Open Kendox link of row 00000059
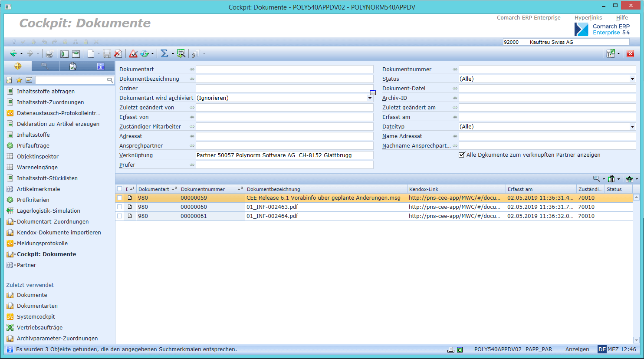The image size is (644, 359). [454, 198]
